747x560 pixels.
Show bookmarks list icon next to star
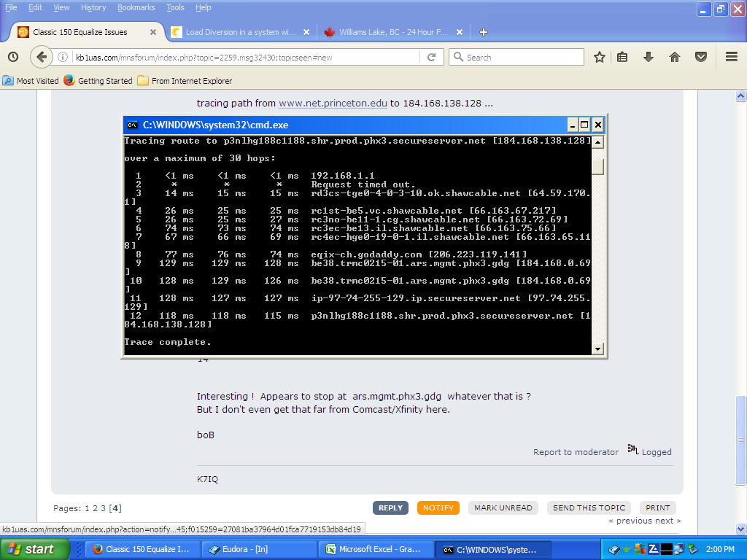click(622, 57)
